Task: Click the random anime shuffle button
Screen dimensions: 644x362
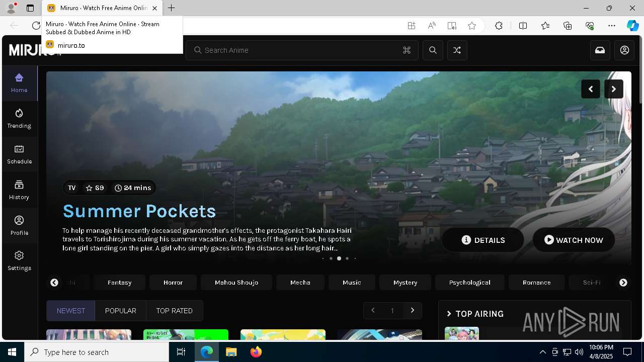Action: [x=457, y=50]
